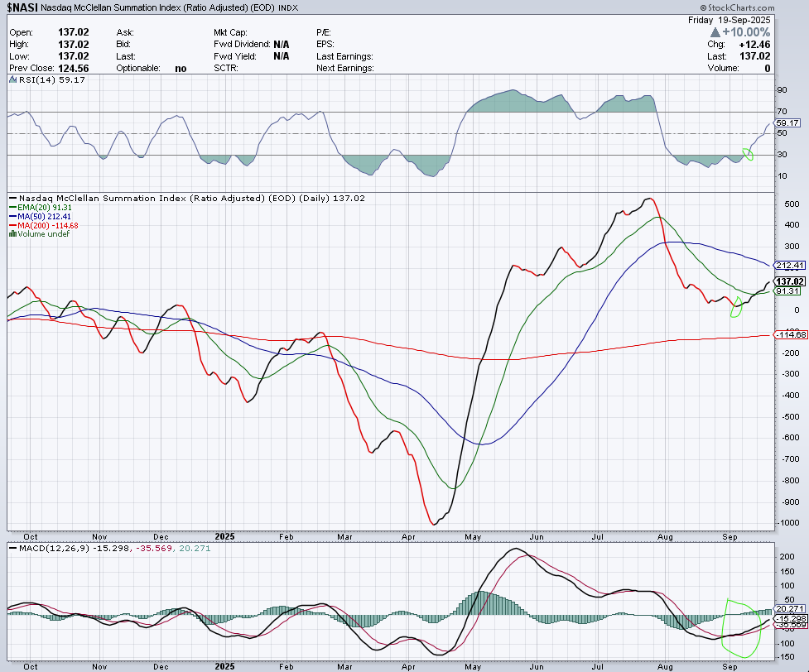Viewport: 809px width, 672px height.
Task: Click the 212.41 MA(50) price tag on right
Action: pyautogui.click(x=790, y=266)
